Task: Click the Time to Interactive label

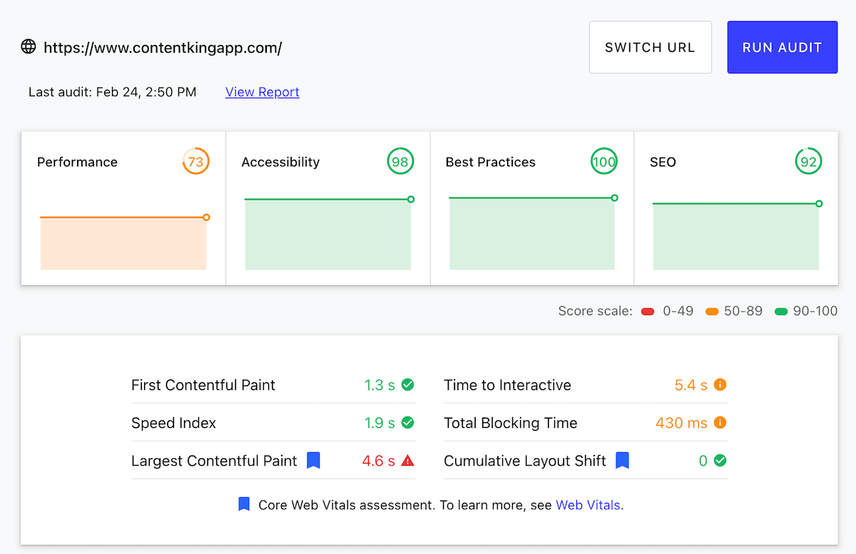Action: click(507, 385)
